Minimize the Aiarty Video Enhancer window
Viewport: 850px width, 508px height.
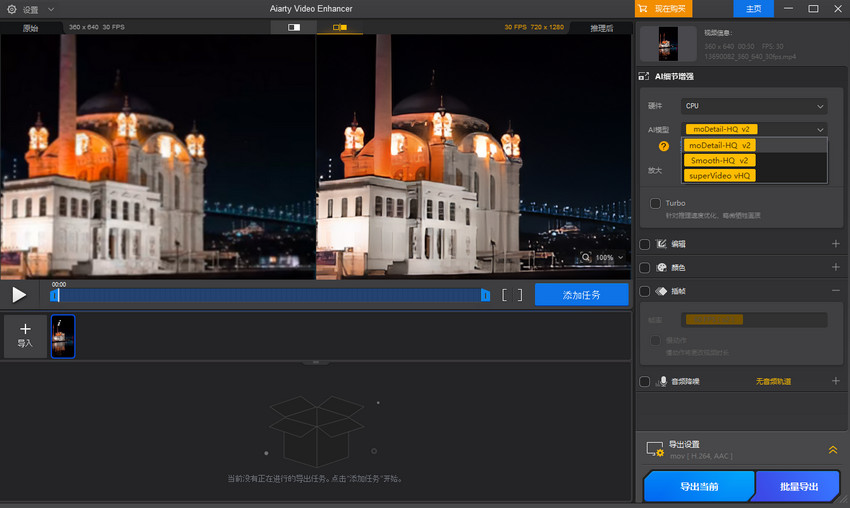(789, 9)
